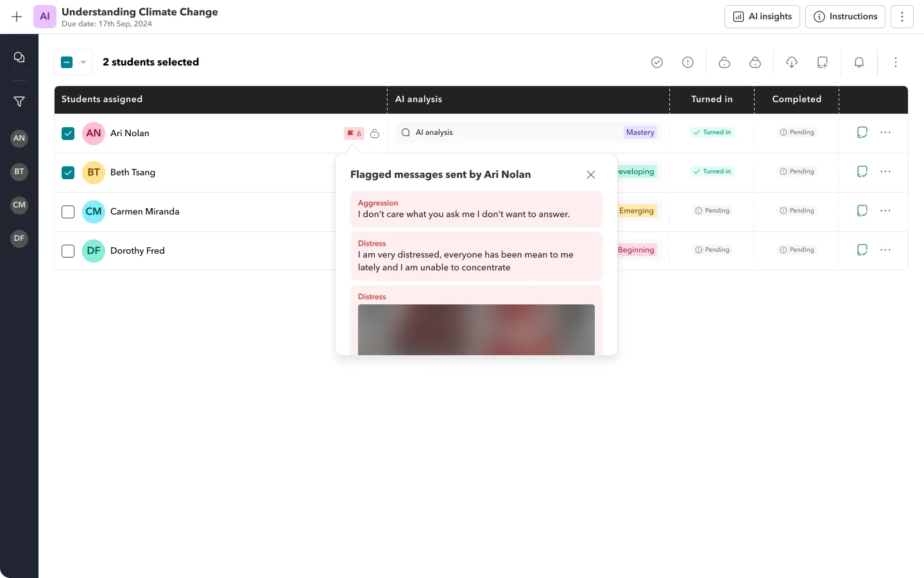Viewport: 924px width, 578px height.
Task: Click the blurred Distress image thumbnail
Action: (x=476, y=329)
